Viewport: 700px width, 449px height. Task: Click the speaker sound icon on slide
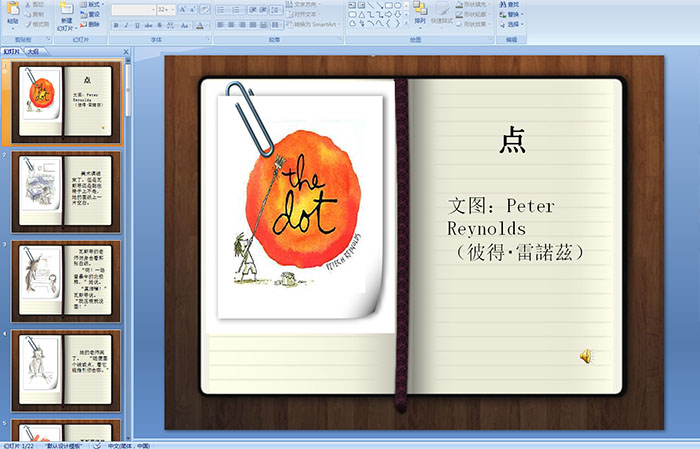[x=586, y=356]
